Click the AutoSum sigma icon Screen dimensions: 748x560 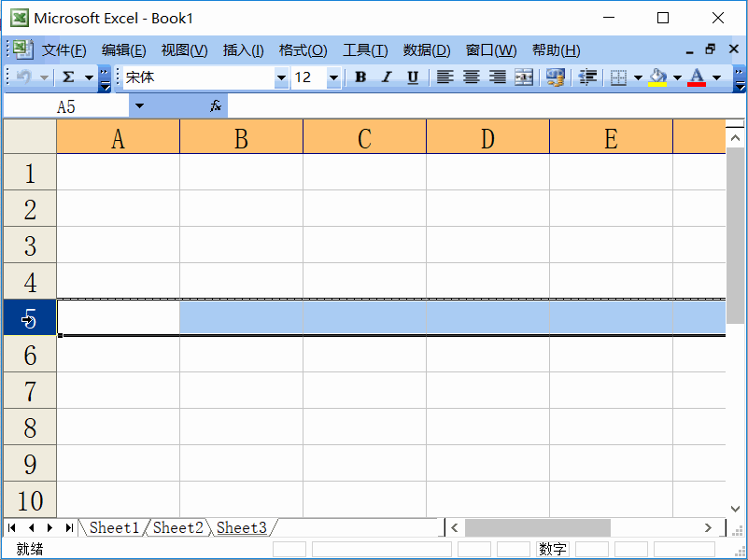pyautogui.click(x=68, y=77)
